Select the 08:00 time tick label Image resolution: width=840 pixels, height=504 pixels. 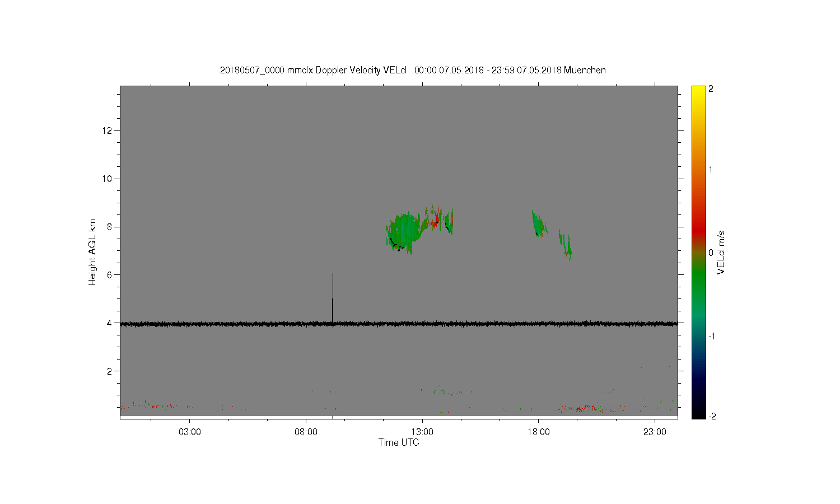tap(306, 432)
